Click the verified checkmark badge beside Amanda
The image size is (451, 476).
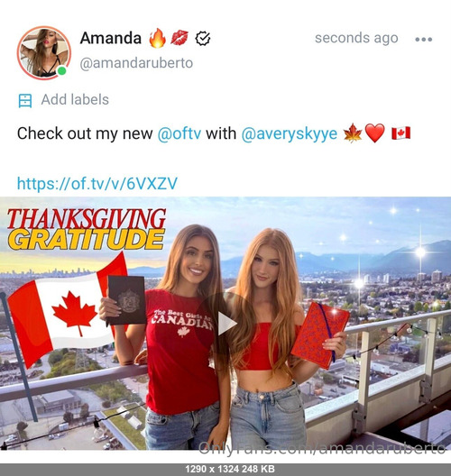(x=203, y=39)
